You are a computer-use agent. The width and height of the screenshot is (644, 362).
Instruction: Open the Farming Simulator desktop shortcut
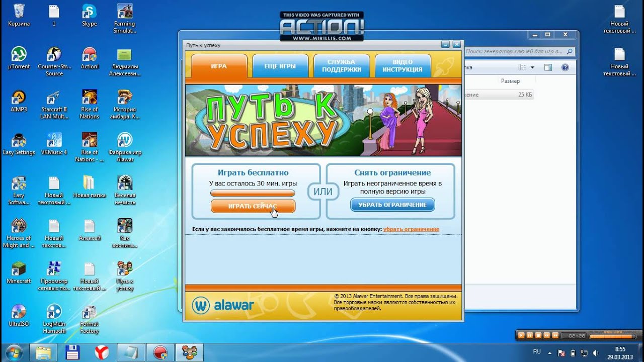pyautogui.click(x=125, y=19)
